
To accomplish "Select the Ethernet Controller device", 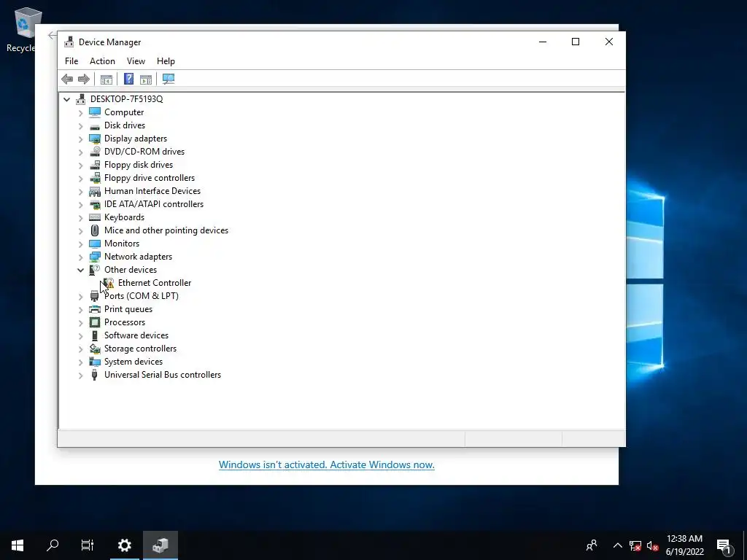I will [155, 283].
